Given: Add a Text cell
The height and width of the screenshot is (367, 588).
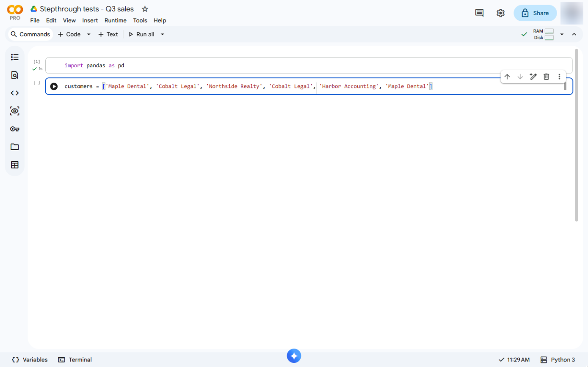Looking at the screenshot, I should (x=108, y=34).
